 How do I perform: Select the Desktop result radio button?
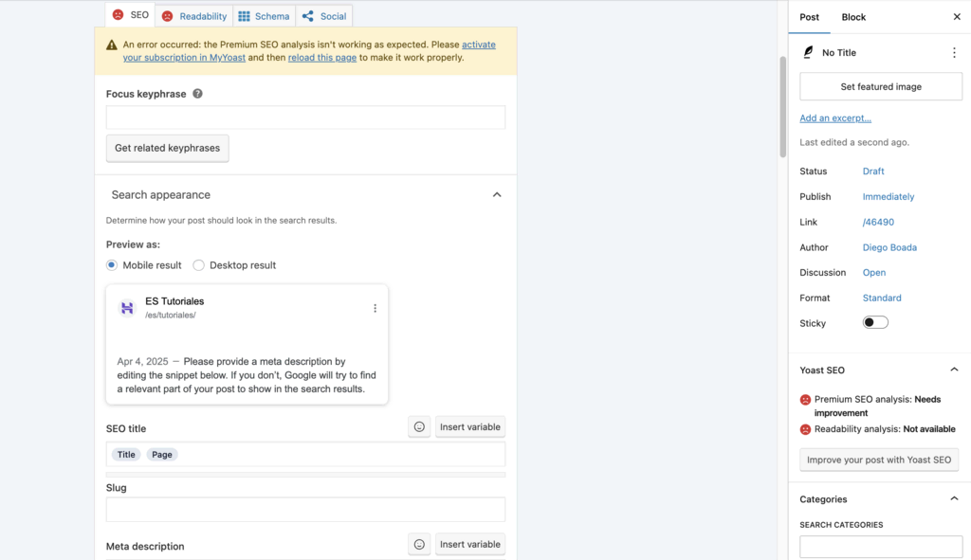point(198,265)
